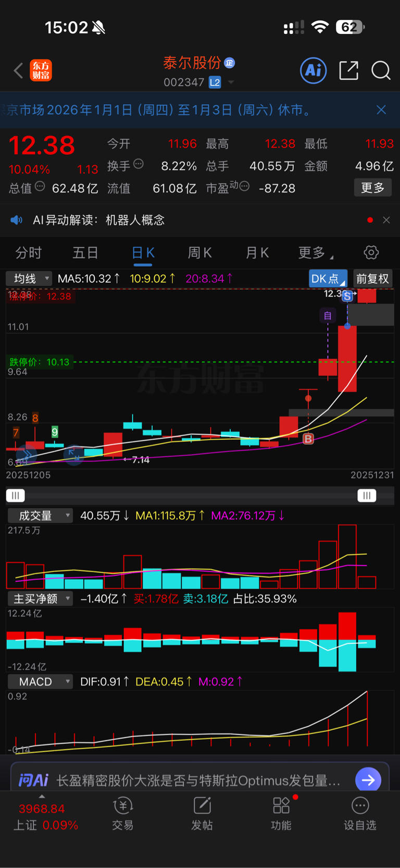Image resolution: width=400 pixels, height=868 pixels.
Task: Dismiss the AI异动解读 bar
Action: click(x=386, y=220)
